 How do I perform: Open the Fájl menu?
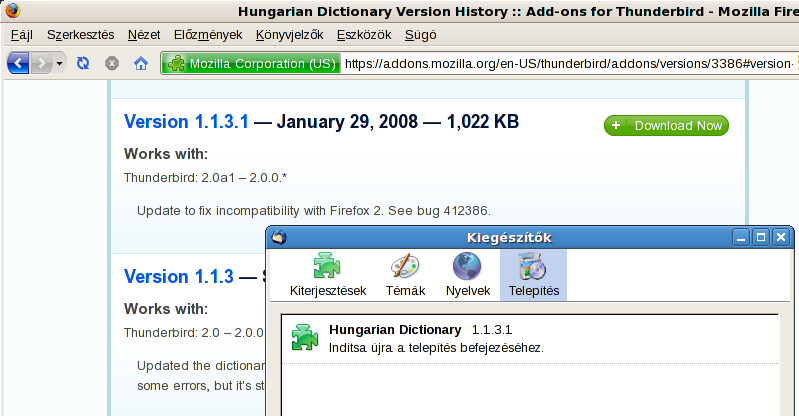21,34
